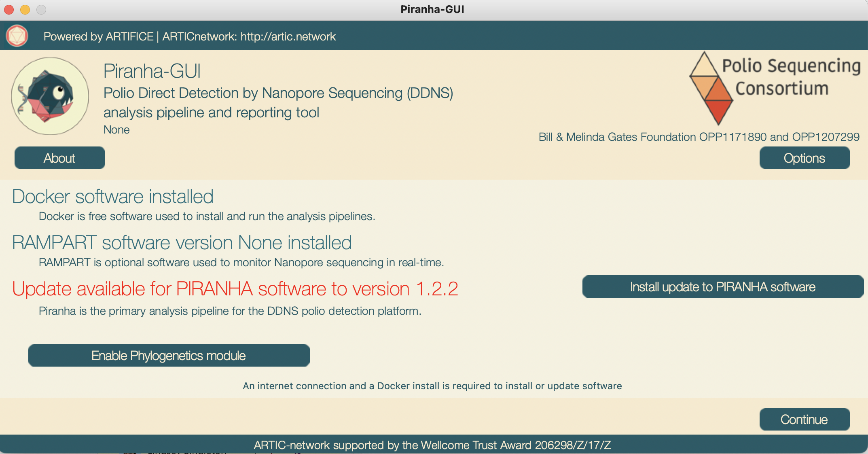Open the About dialog
The height and width of the screenshot is (454, 868).
pos(60,158)
